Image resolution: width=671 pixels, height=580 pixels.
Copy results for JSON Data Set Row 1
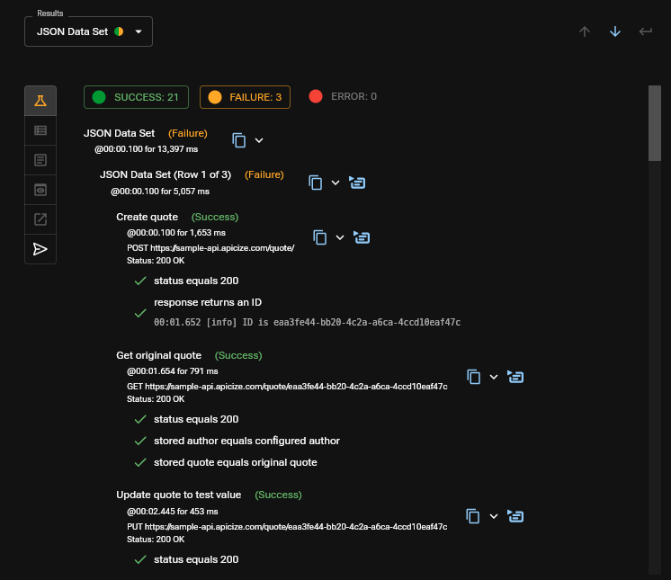tap(315, 182)
